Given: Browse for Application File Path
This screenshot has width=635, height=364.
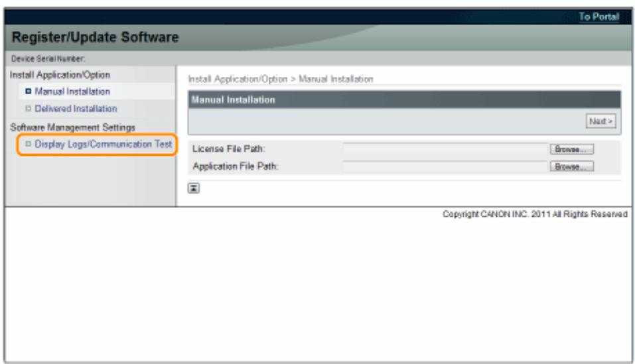Looking at the screenshot, I should [572, 166].
